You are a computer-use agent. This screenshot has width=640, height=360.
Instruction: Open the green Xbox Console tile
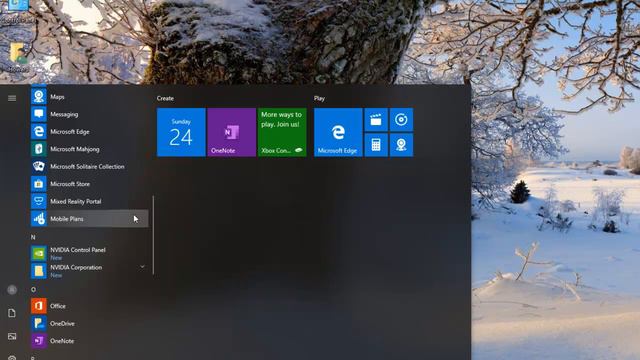coord(282,132)
